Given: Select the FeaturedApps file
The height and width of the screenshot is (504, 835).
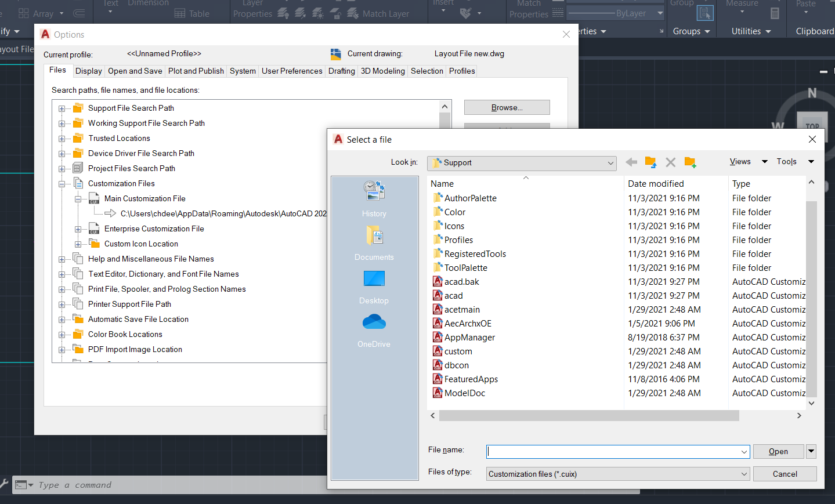Looking at the screenshot, I should coord(466,379).
